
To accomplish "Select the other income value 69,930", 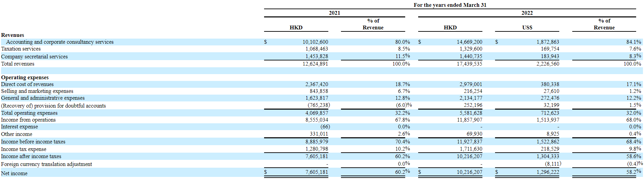I will 474,134.
